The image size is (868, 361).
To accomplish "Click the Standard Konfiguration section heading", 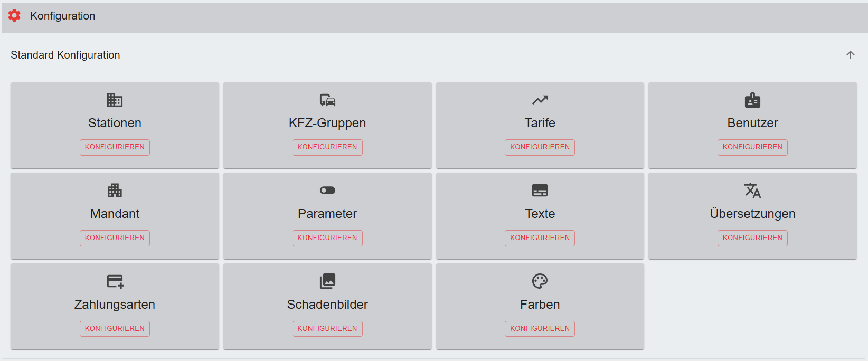I will 65,55.
